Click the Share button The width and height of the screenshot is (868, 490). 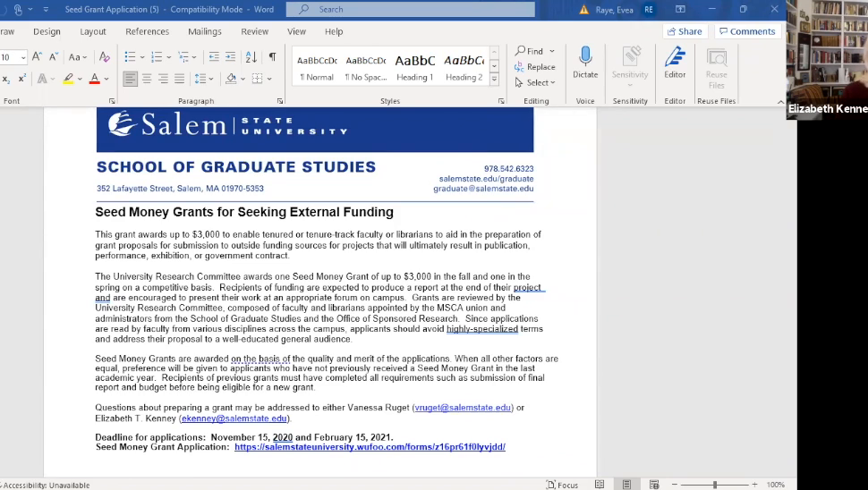(x=685, y=31)
